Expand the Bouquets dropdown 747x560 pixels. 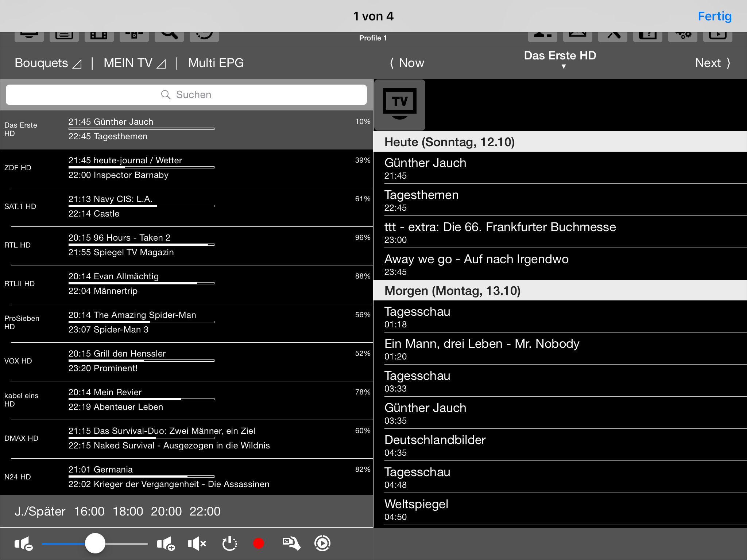pyautogui.click(x=48, y=63)
